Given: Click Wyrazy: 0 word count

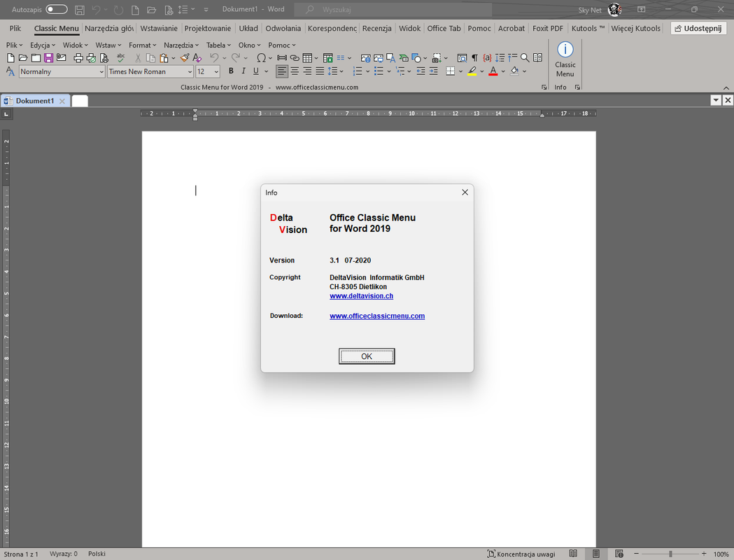Looking at the screenshot, I should (64, 554).
